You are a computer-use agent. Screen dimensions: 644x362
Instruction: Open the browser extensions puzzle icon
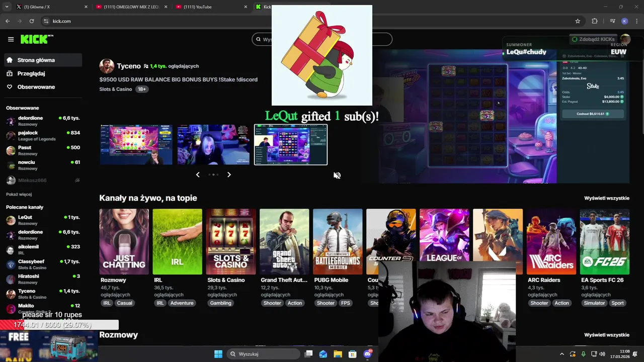coord(595,21)
